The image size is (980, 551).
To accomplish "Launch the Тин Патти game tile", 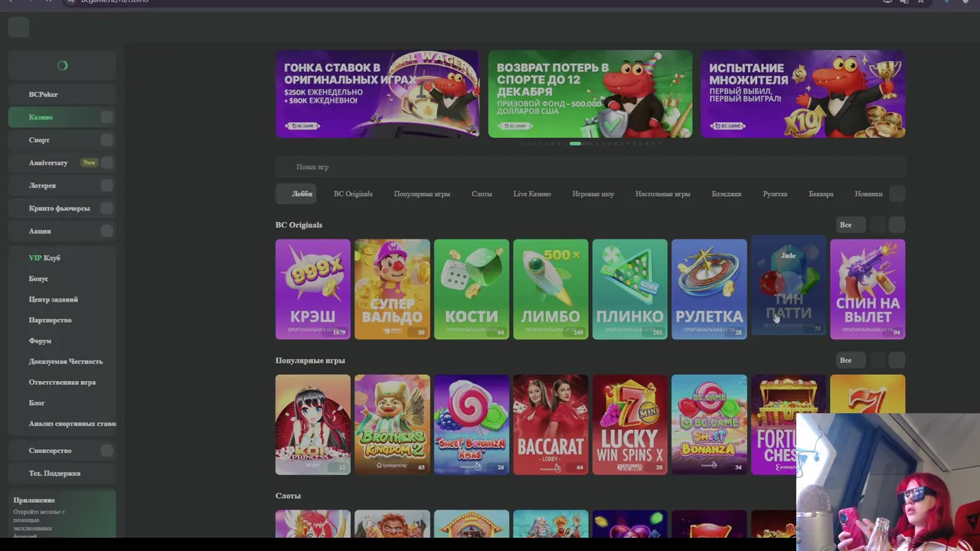I will point(789,285).
